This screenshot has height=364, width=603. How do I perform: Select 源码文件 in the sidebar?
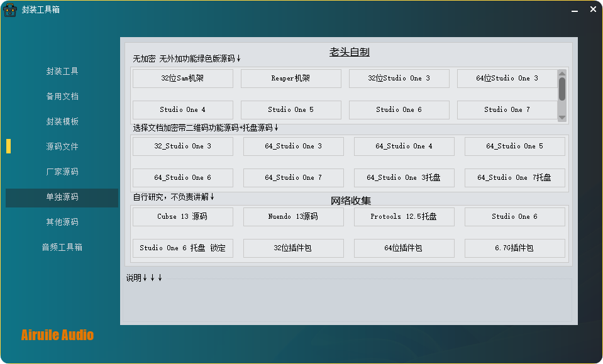click(x=62, y=146)
